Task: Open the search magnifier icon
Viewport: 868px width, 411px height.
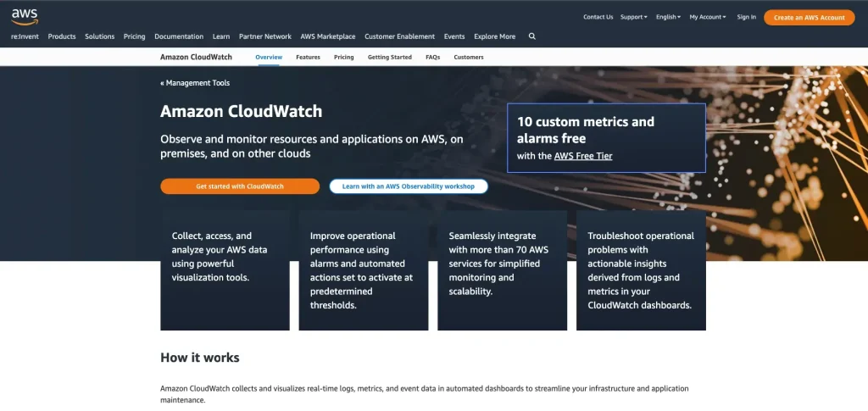Action: (x=532, y=36)
